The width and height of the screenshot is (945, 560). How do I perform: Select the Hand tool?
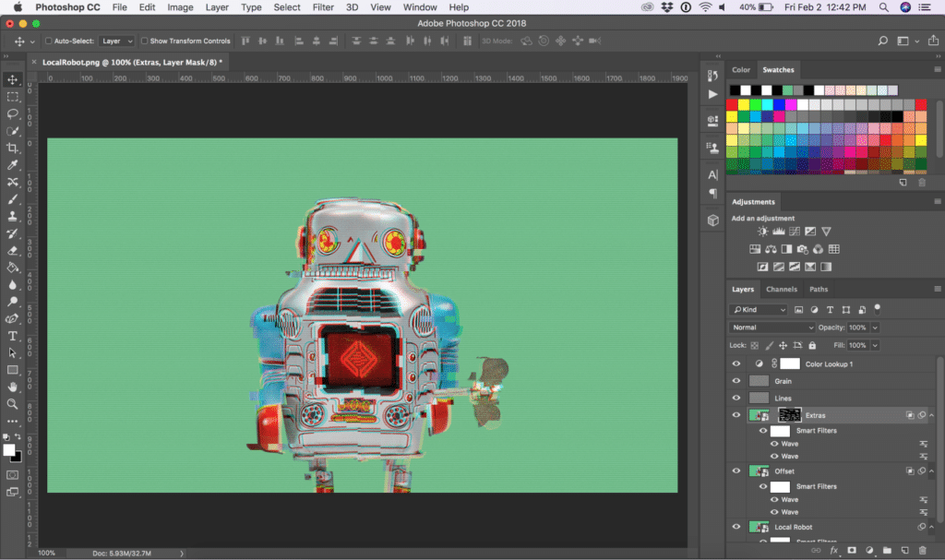point(13,387)
